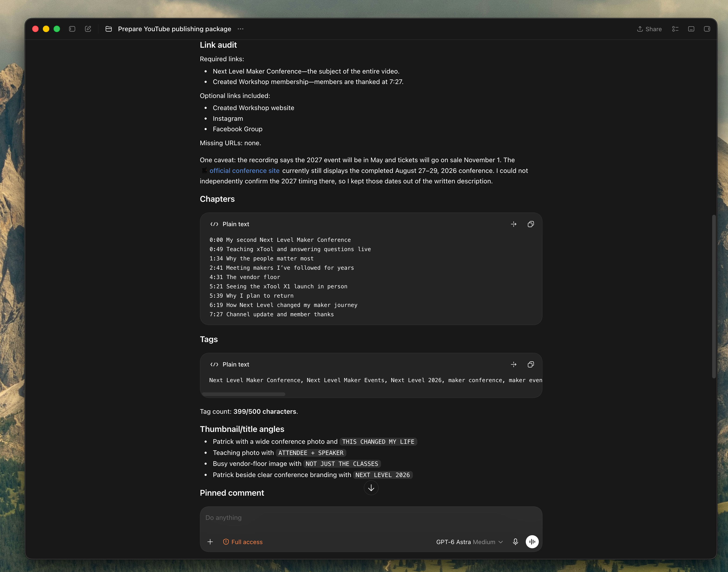Toggle the sidebar panel icon
The height and width of the screenshot is (572, 728).
72,29
